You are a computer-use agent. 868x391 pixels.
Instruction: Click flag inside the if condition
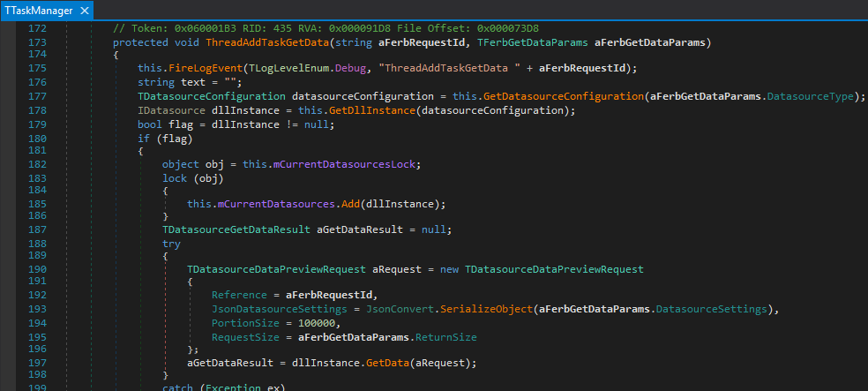tap(175, 139)
